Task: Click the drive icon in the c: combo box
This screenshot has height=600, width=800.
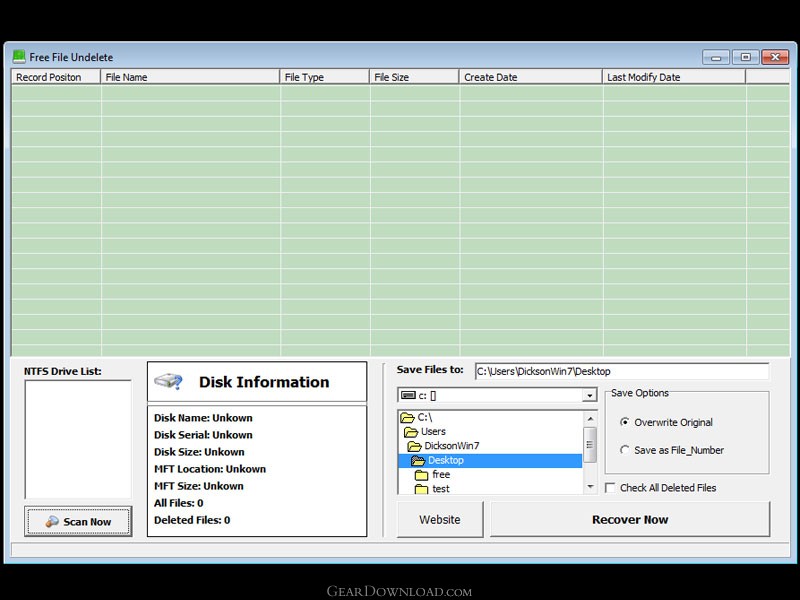Action: [408, 395]
